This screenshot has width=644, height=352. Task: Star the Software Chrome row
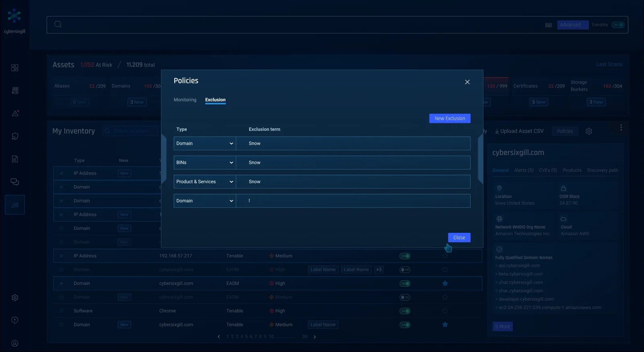(x=445, y=311)
